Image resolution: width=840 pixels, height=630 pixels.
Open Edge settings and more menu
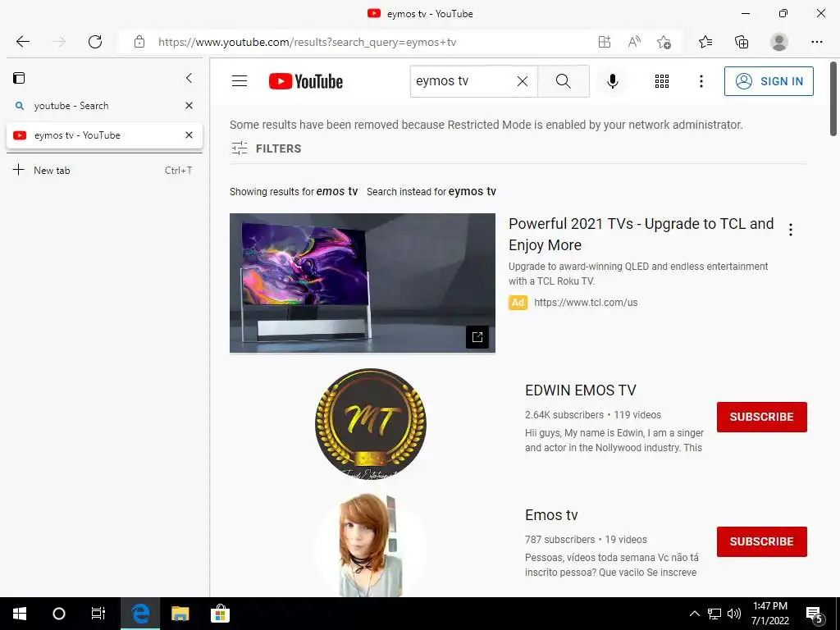point(816,42)
